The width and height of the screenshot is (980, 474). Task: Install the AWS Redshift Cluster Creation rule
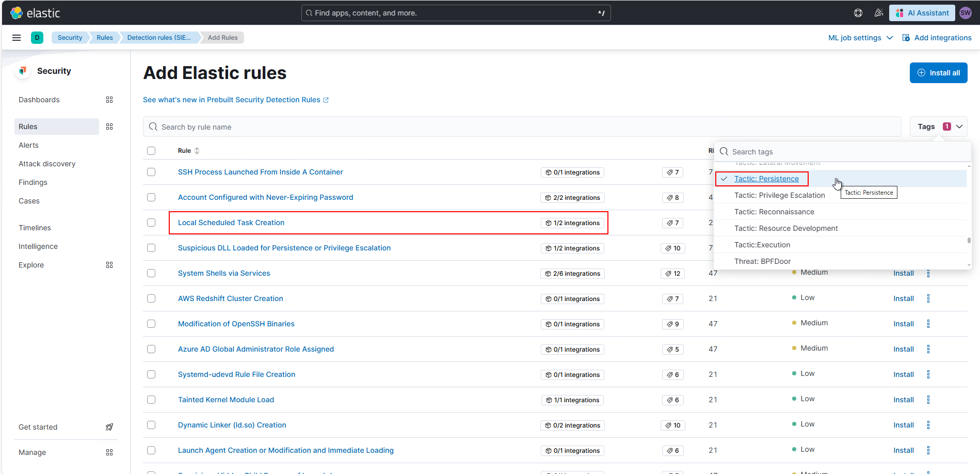click(904, 298)
